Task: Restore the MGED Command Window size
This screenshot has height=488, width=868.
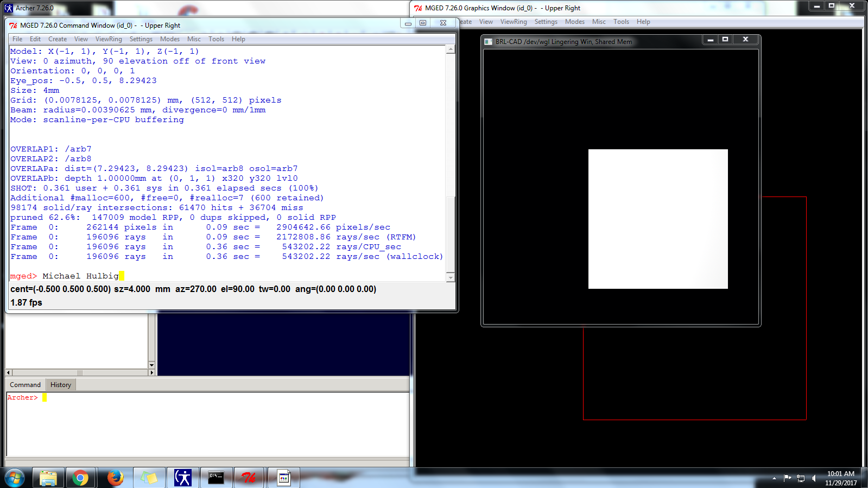Action: 423,23
